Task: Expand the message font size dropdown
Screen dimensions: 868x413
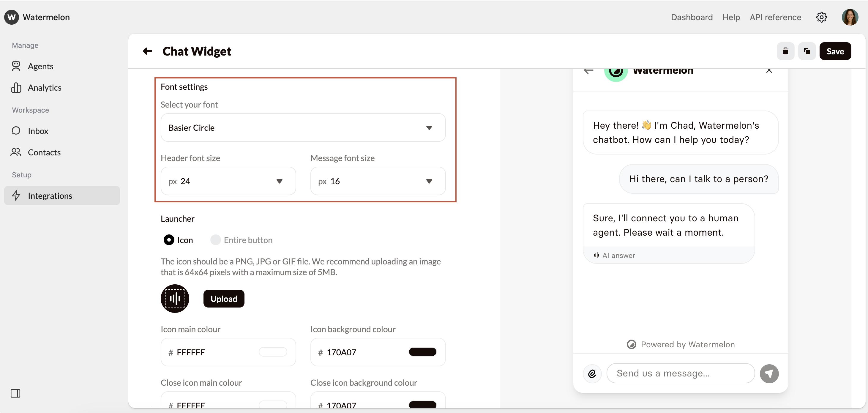Action: [x=429, y=181]
